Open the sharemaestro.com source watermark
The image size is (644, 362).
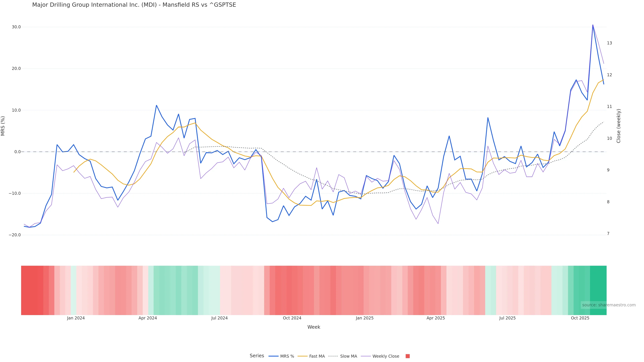pos(608,305)
